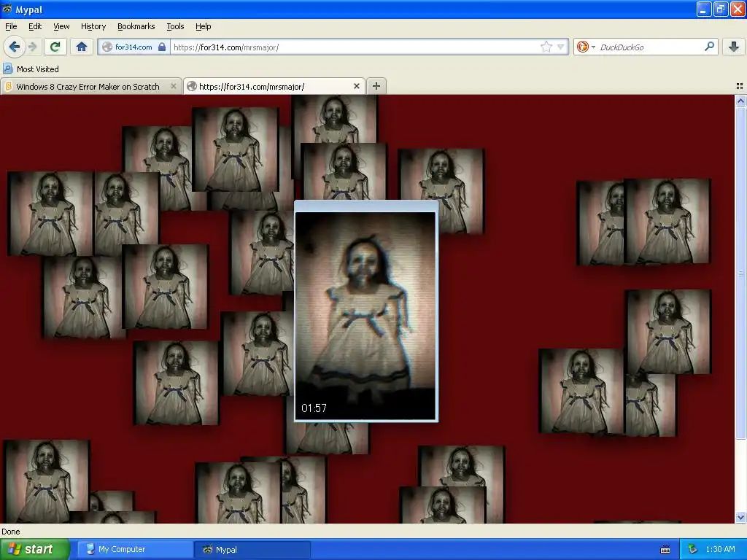Go back with the Back arrow button
This screenshot has width=747, height=560.
[x=15, y=47]
